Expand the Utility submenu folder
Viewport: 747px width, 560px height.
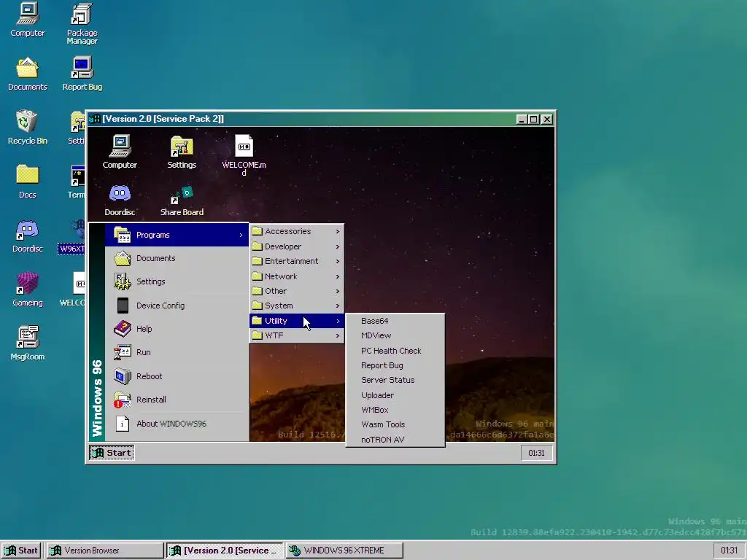[296, 321]
